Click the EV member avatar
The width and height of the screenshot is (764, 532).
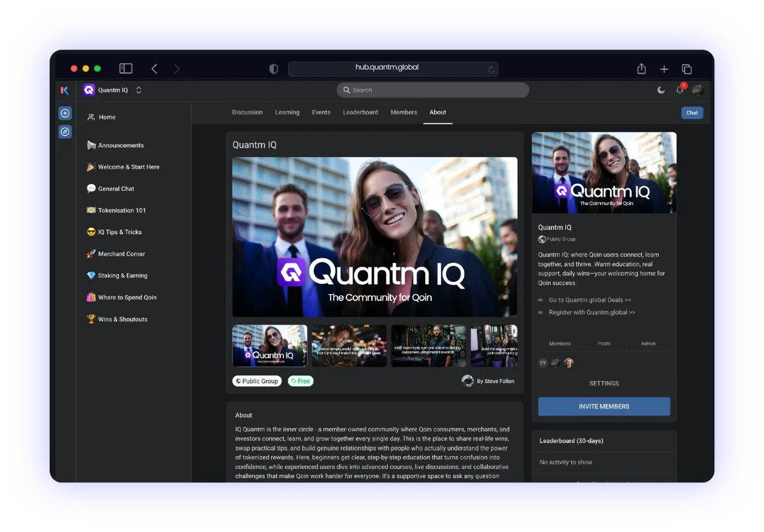[x=543, y=363]
